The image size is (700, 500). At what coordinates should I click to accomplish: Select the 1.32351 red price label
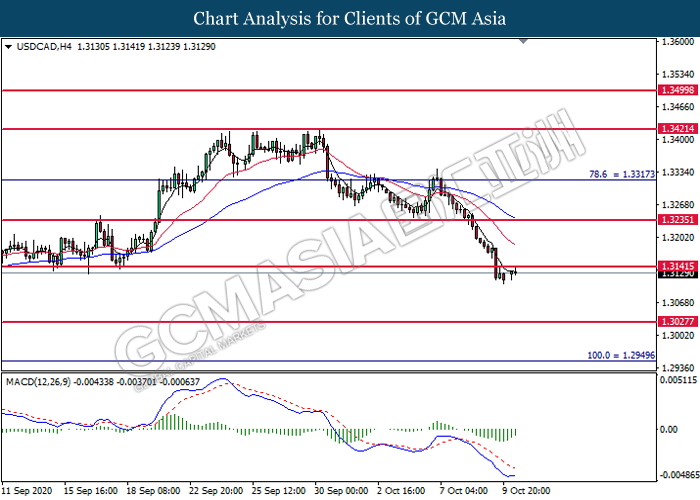coord(677,220)
